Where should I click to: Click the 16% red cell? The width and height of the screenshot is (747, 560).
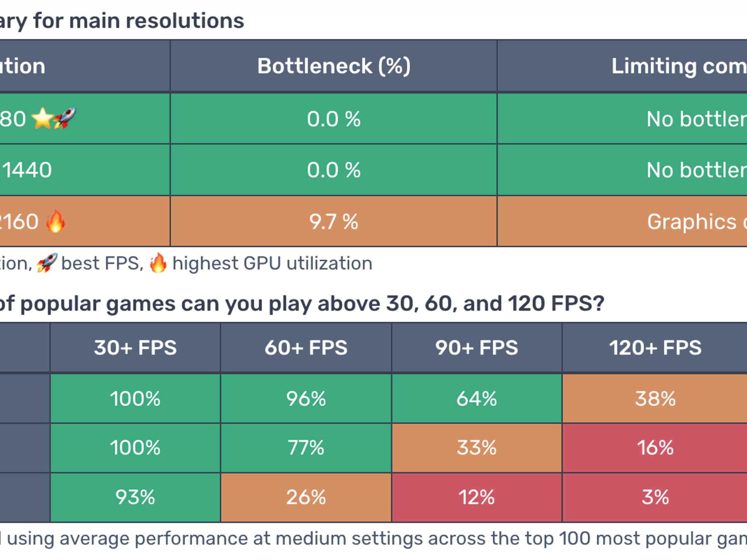655,448
